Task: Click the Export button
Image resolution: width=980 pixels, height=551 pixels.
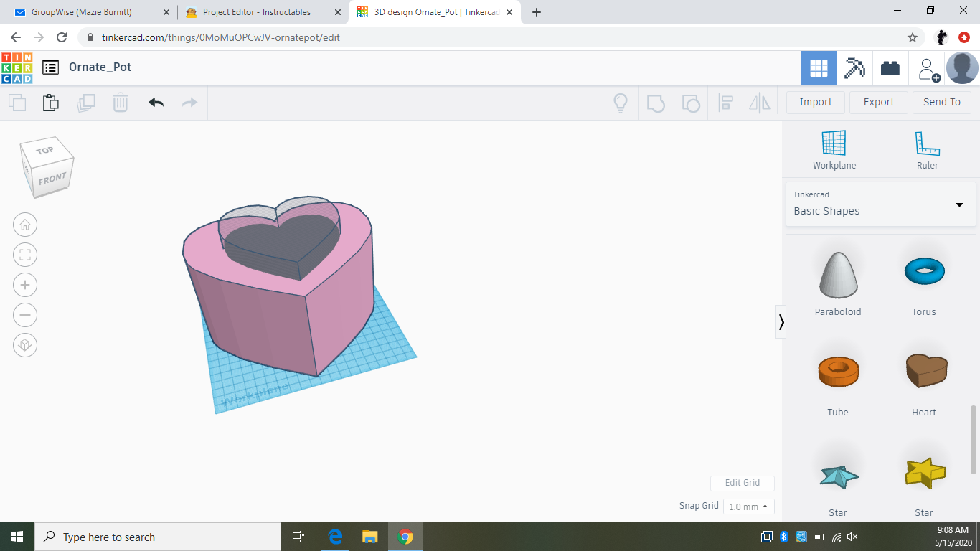Action: (878, 102)
